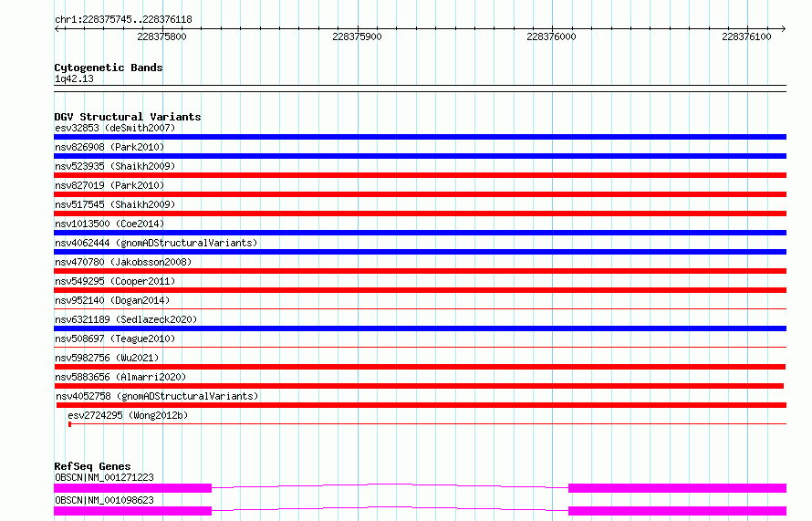
Task: Open variant nsv952140 (Dogan2014) label
Action: pyautogui.click(x=112, y=300)
